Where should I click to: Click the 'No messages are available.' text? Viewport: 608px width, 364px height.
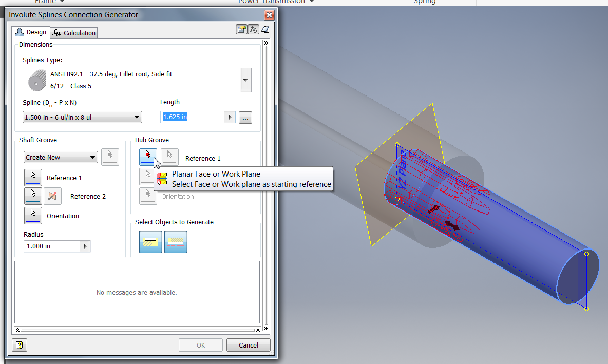point(137,292)
